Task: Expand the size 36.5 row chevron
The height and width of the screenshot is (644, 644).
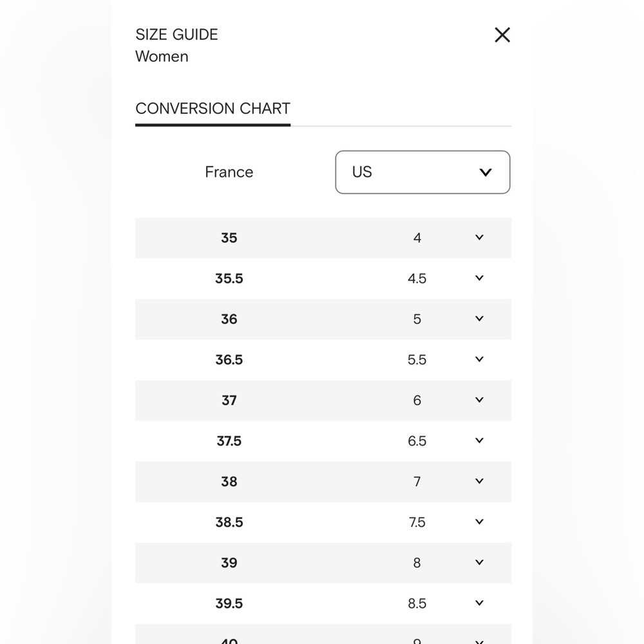Action: pos(479,359)
